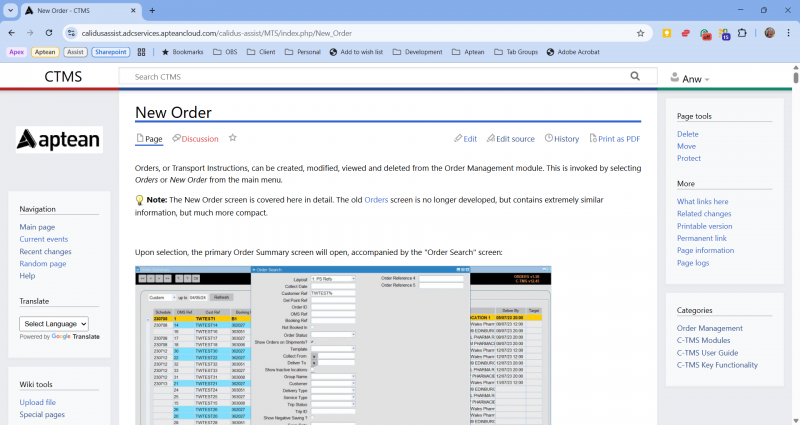This screenshot has height=425, width=800.
Task: Open the Adobe Acrobat bookmark
Action: tap(573, 52)
